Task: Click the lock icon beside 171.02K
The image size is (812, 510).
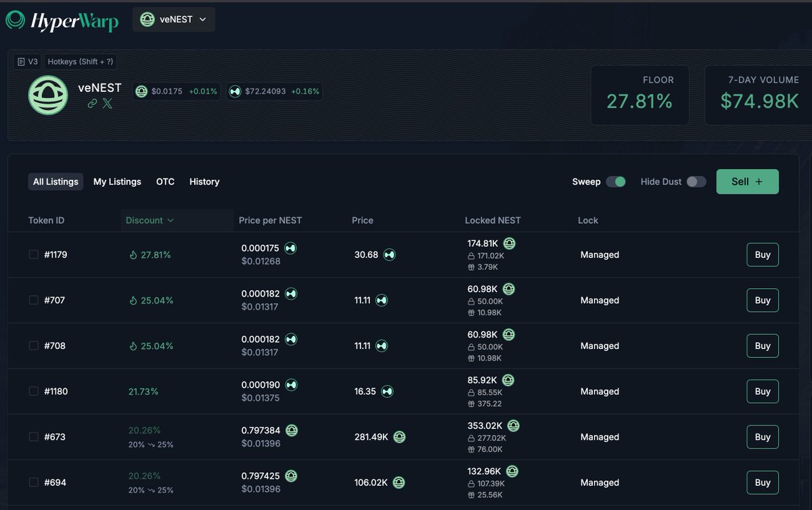Action: tap(471, 257)
